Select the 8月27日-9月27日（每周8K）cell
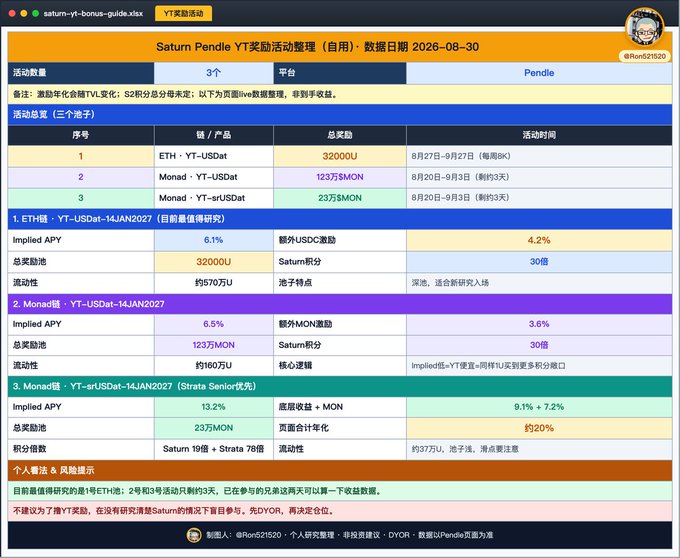The image size is (680, 558). pos(539,156)
